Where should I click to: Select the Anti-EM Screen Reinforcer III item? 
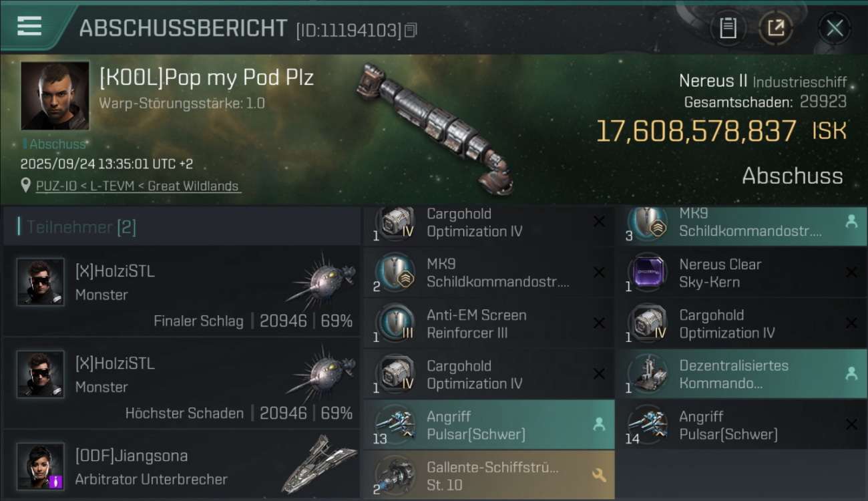click(489, 323)
